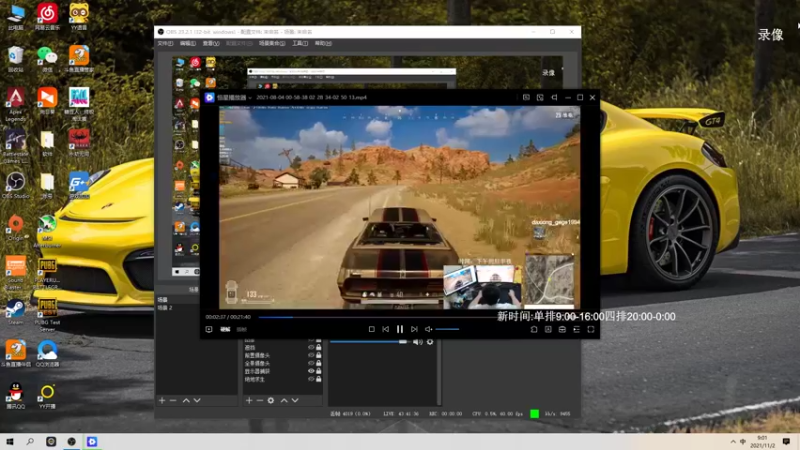
Task: Toggle lock on the 绝地求生 source
Action: 319,379
